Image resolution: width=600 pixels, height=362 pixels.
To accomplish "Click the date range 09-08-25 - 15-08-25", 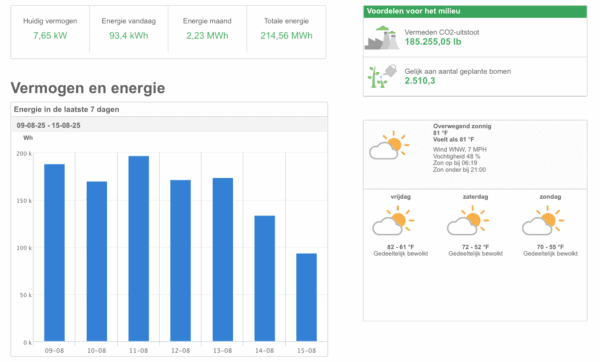I will point(48,126).
